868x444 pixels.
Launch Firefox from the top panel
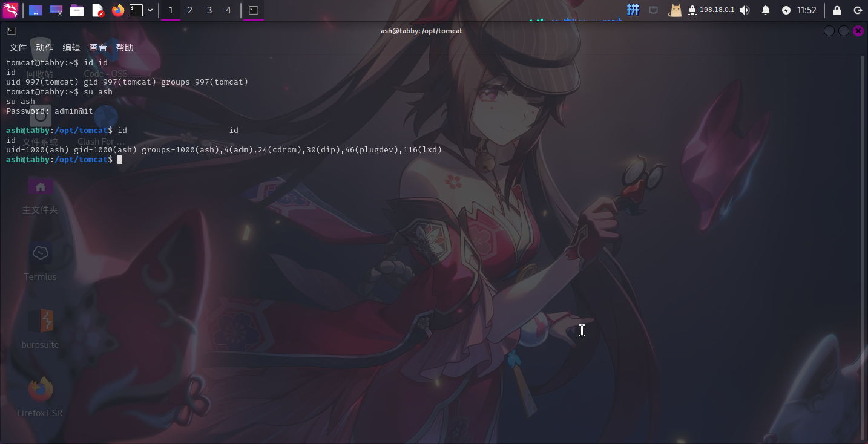click(118, 10)
